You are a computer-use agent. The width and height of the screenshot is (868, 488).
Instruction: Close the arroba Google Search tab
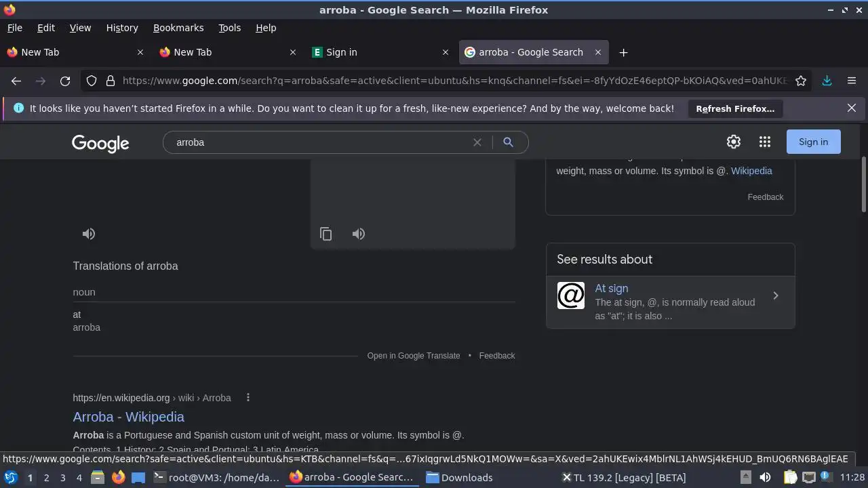pos(598,52)
